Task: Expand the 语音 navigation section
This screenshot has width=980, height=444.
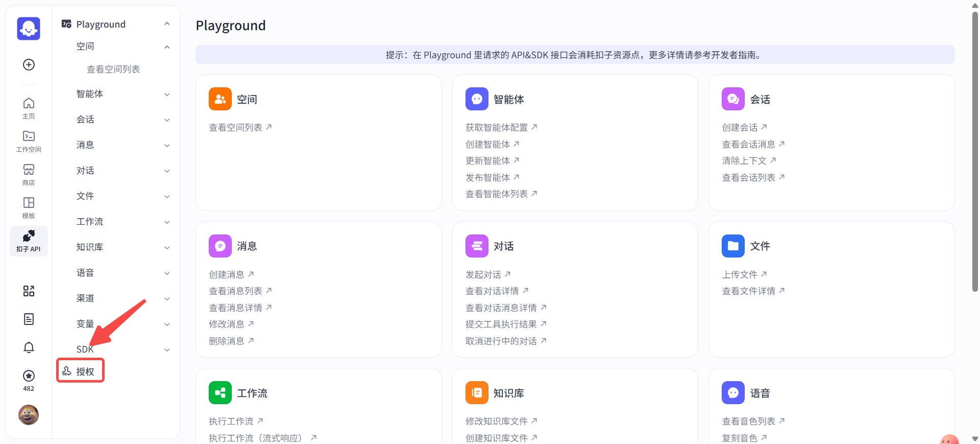Action: [167, 273]
